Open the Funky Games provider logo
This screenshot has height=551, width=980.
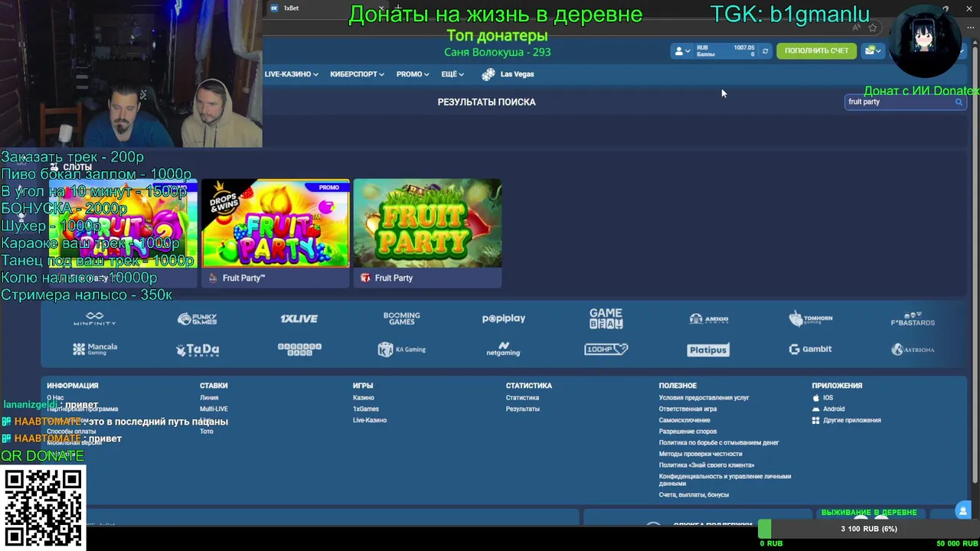pos(198,318)
